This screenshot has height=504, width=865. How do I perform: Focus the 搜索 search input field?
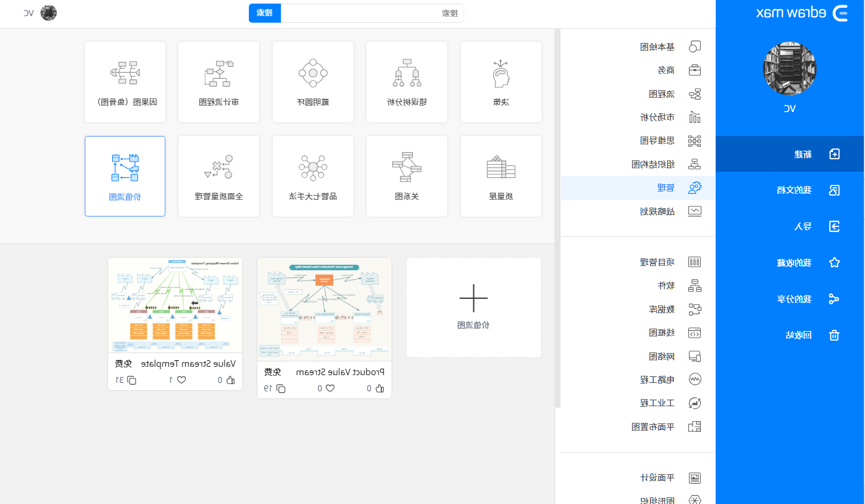[372, 13]
